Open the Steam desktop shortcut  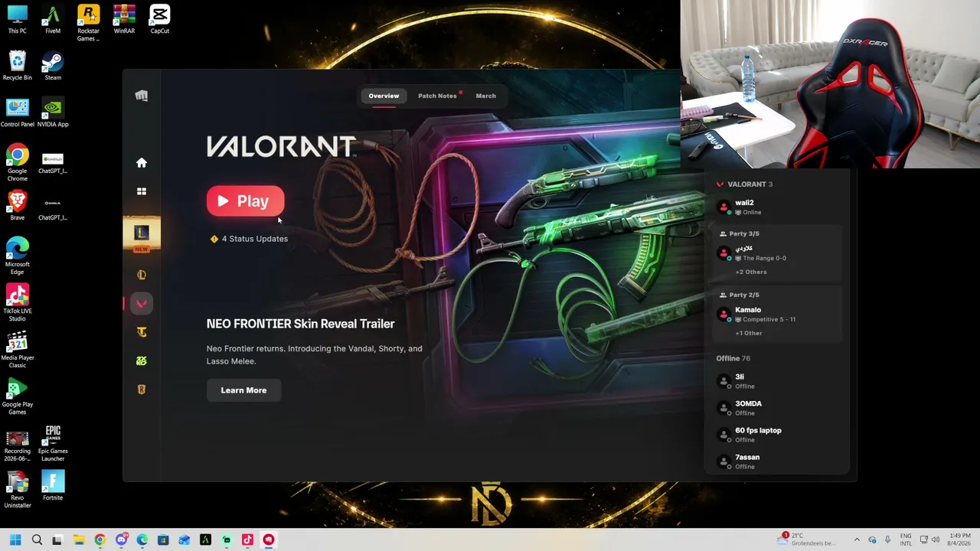coord(53,66)
